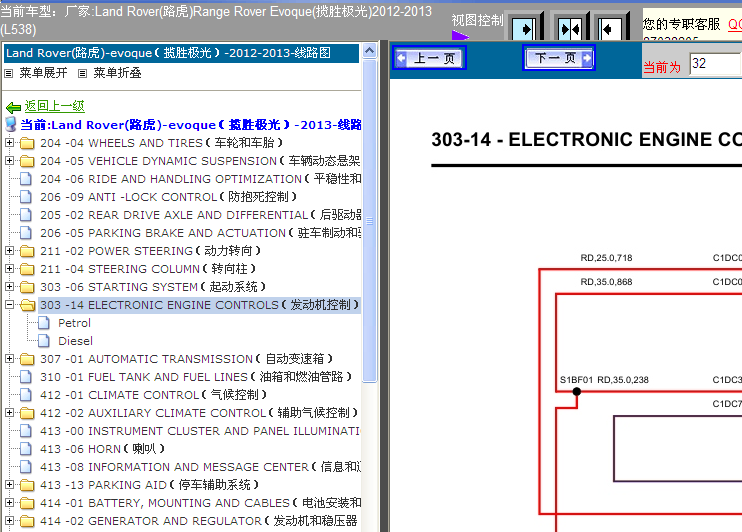
Task: Click the S1BF01 splice node in diagram
Action: pos(576,391)
